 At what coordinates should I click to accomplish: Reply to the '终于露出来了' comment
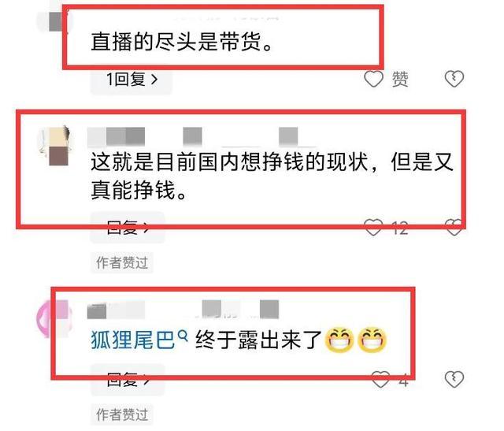128,380
